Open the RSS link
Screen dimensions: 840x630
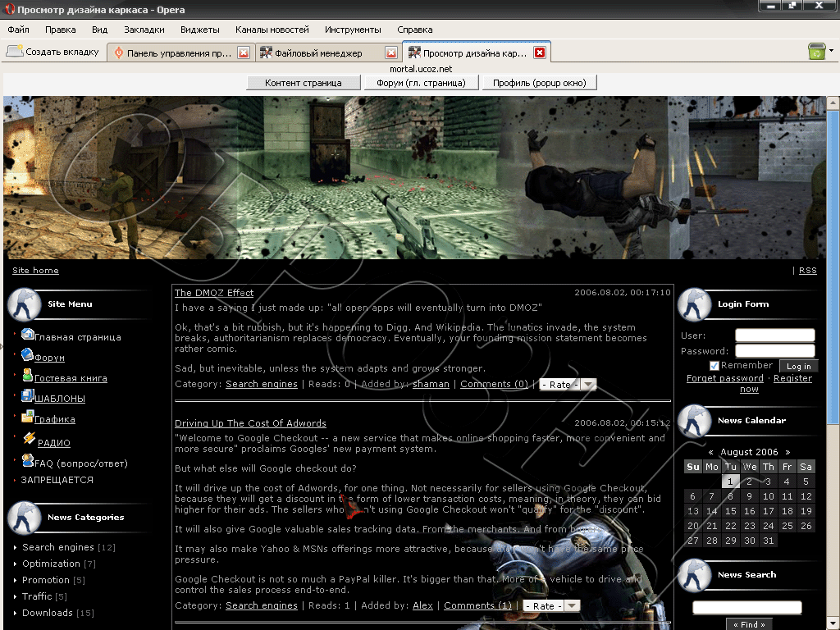pyautogui.click(x=808, y=271)
